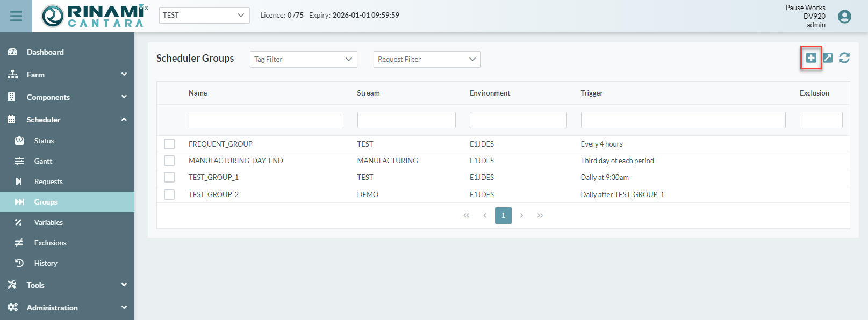Check the TEST_GROUP_2 checkbox
The image size is (868, 320).
coord(169,194)
